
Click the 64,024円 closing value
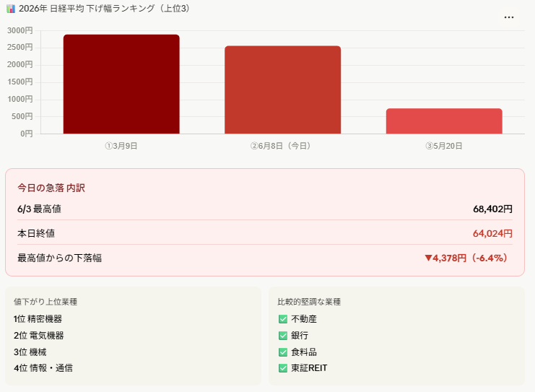tap(492, 233)
